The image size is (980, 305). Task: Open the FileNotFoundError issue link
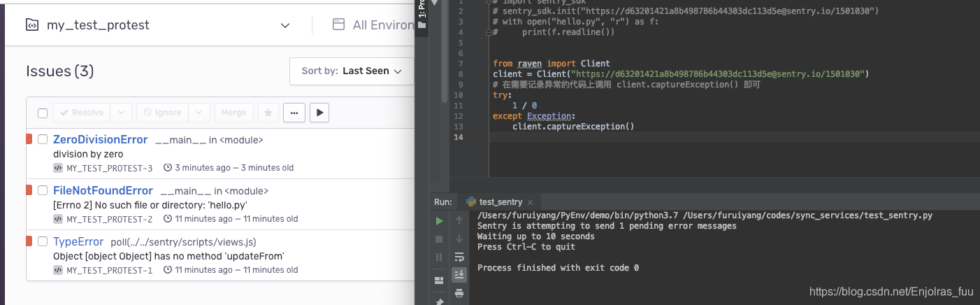tap(103, 190)
